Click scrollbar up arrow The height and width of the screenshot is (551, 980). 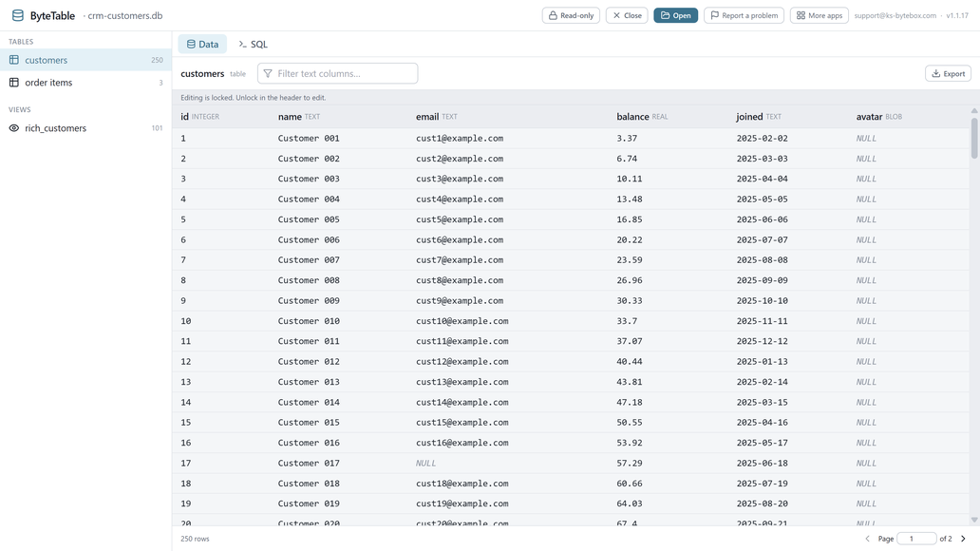coord(973,111)
